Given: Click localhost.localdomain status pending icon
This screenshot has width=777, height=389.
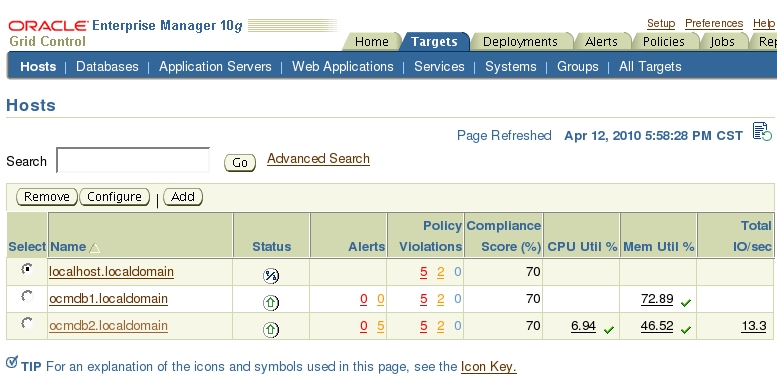Looking at the screenshot, I should 271,276.
